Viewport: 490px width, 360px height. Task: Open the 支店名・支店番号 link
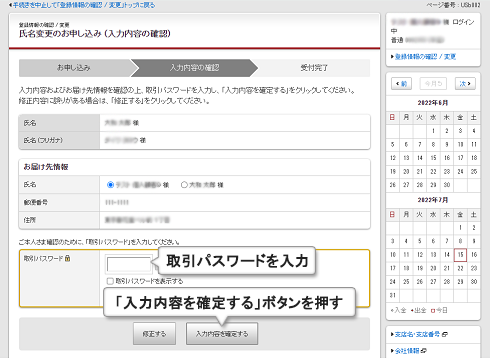[417, 334]
